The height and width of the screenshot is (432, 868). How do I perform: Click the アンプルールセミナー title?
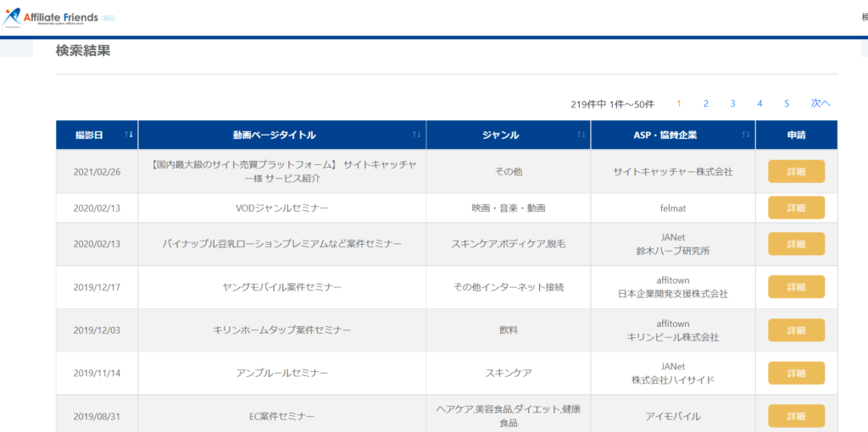(281, 373)
